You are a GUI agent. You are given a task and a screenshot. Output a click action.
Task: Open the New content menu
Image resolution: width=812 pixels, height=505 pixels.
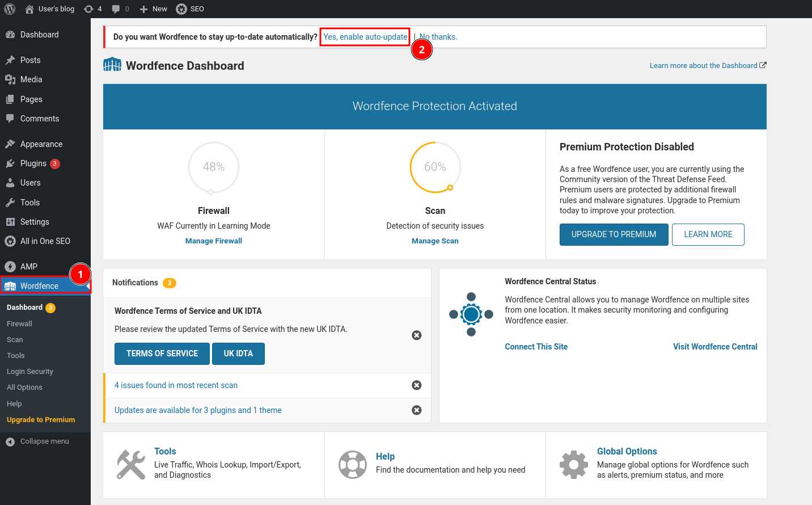click(x=153, y=9)
